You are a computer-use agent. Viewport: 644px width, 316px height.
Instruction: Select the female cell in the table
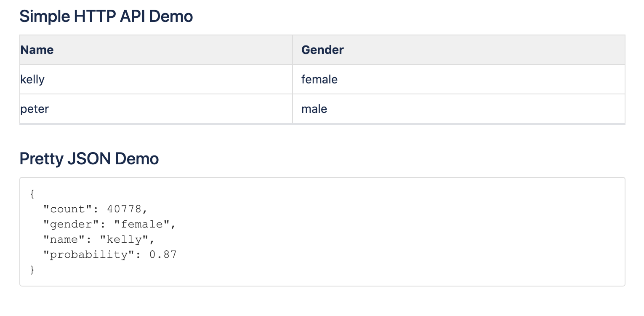(319, 79)
